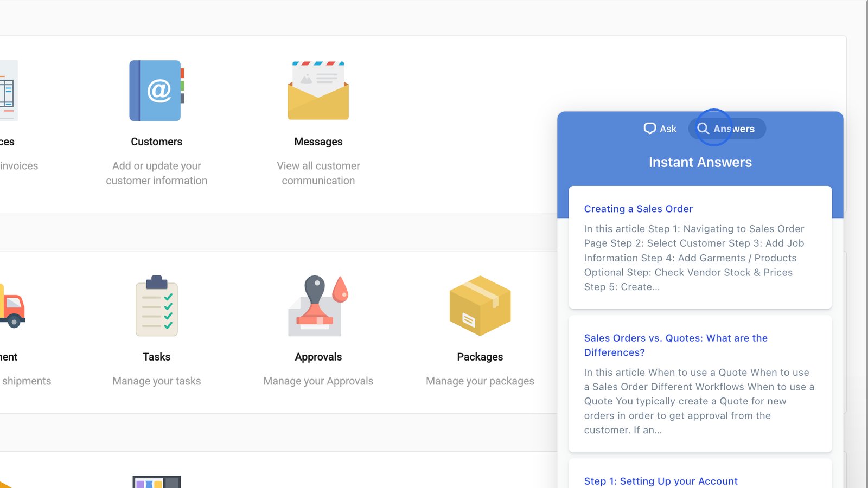Click the Tasks title label
868x488 pixels.
pos(156,357)
